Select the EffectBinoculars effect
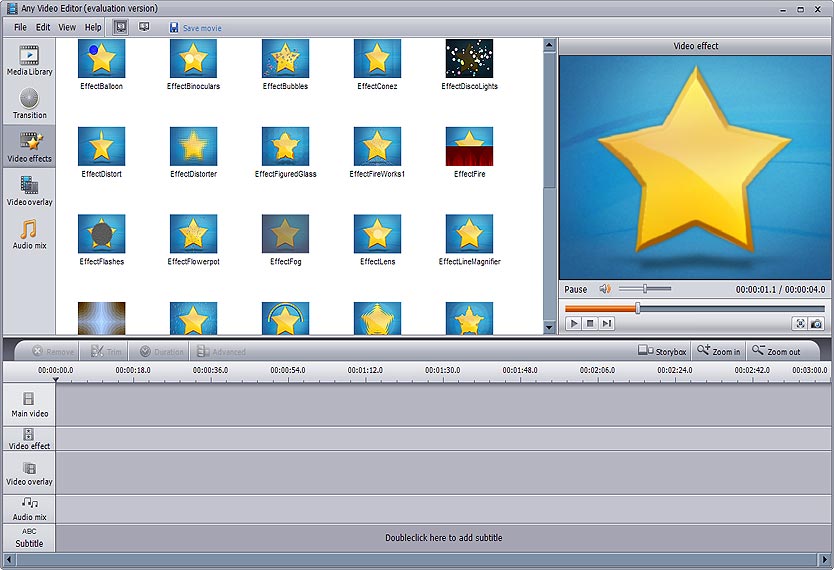Screen dimensions: 834x570 click(x=194, y=58)
